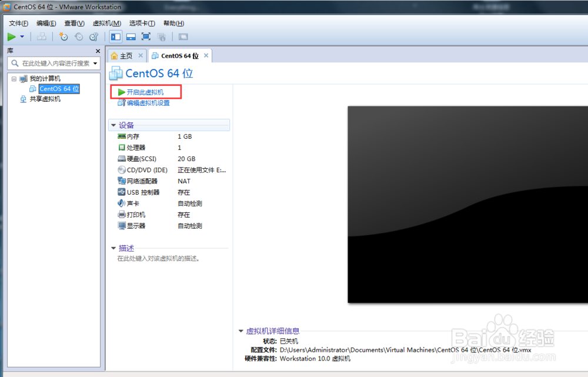Image resolution: width=588 pixels, height=377 pixels.
Task: Toggle the thumbnail bar icon
Action: (x=131, y=37)
